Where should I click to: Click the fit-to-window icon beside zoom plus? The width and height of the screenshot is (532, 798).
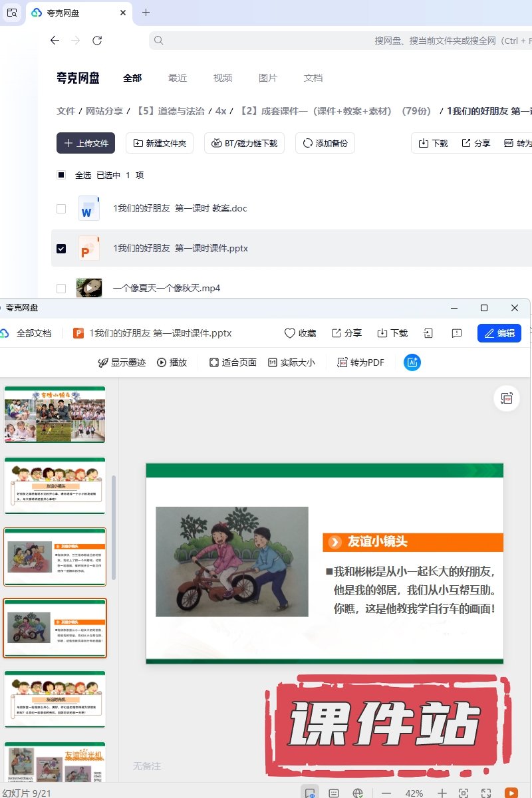[x=464, y=793]
